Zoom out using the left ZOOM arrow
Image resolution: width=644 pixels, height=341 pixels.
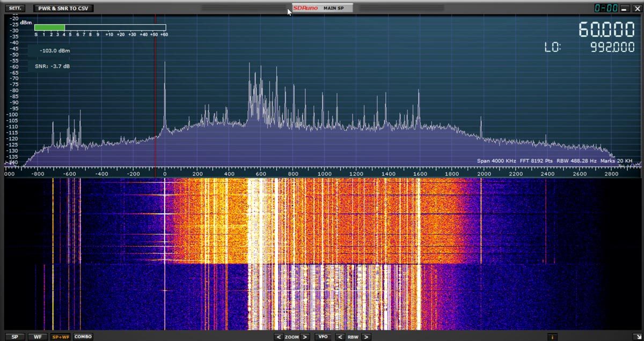[x=279, y=337]
